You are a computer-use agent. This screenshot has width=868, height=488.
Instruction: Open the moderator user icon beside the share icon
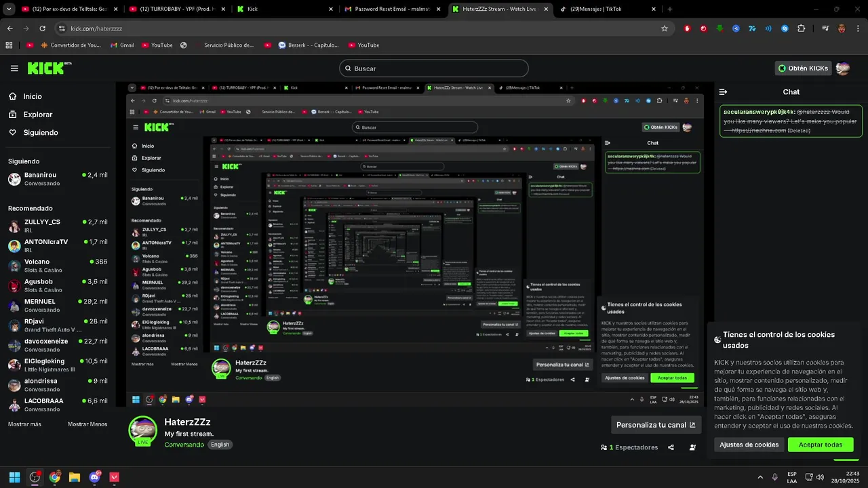pyautogui.click(x=692, y=447)
